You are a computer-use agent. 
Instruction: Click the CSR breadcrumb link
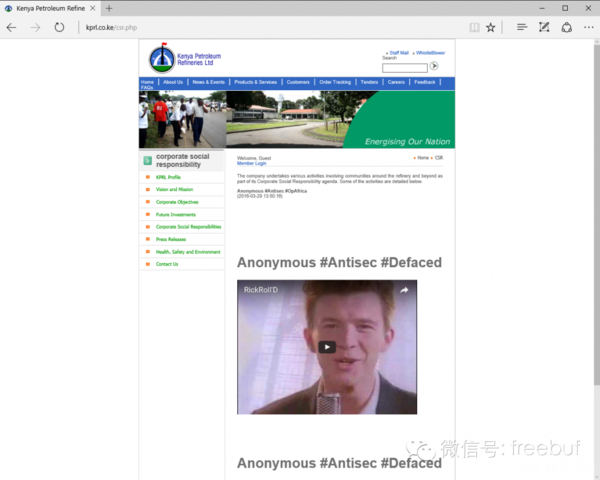439,158
